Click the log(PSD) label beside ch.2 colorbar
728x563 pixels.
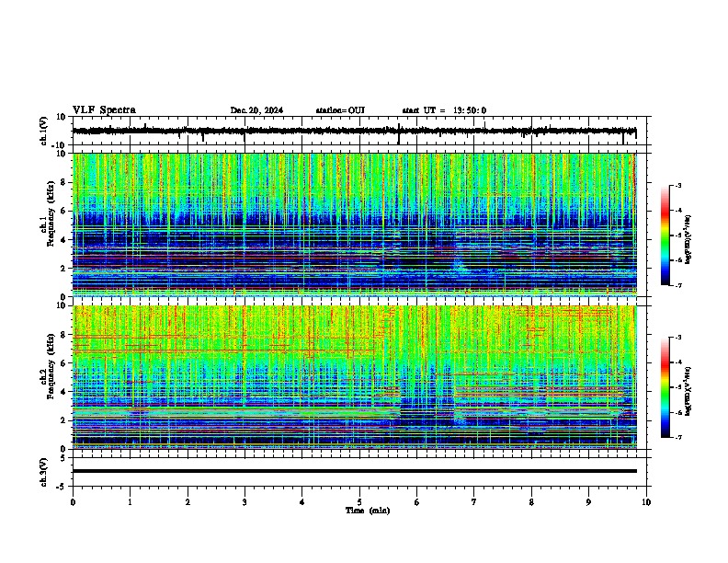[688, 391]
